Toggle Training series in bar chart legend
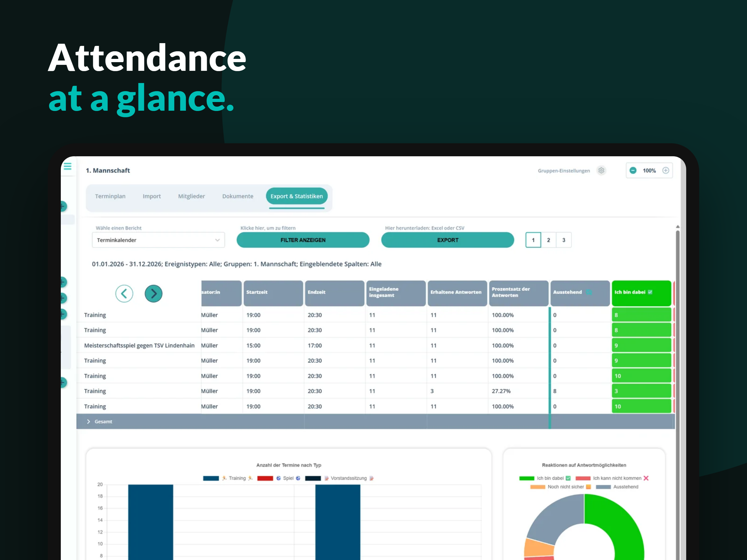Viewport: 747px width, 560px height. click(228, 478)
